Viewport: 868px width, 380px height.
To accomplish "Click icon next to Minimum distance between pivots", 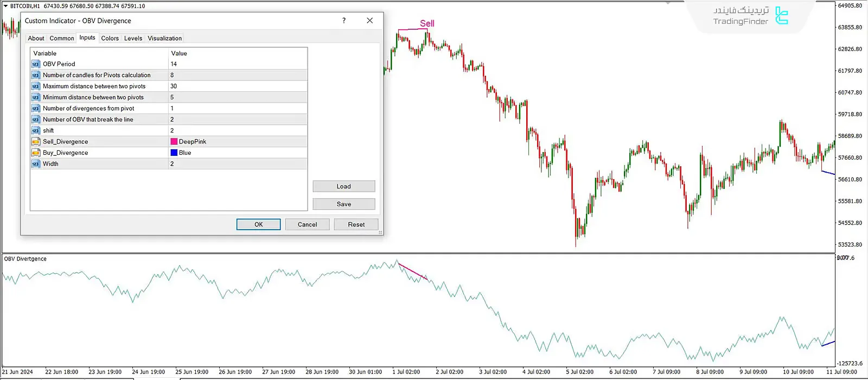I will tap(36, 98).
